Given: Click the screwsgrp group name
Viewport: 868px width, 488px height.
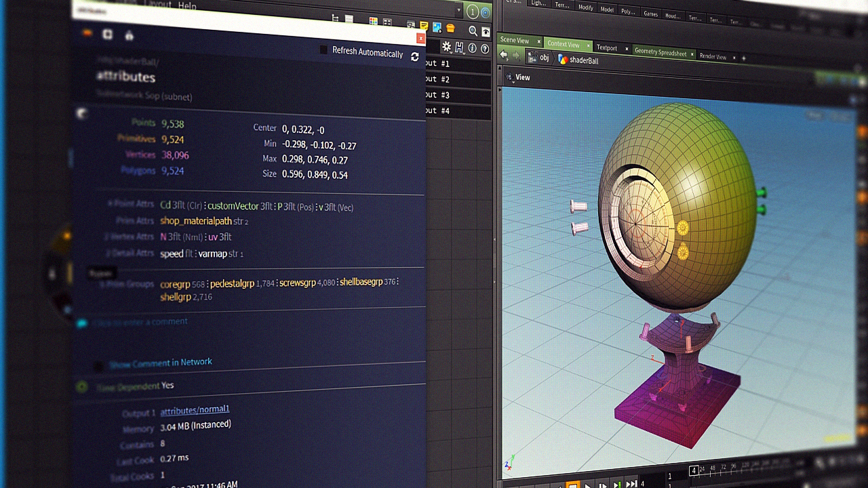Looking at the screenshot, I should click(298, 283).
